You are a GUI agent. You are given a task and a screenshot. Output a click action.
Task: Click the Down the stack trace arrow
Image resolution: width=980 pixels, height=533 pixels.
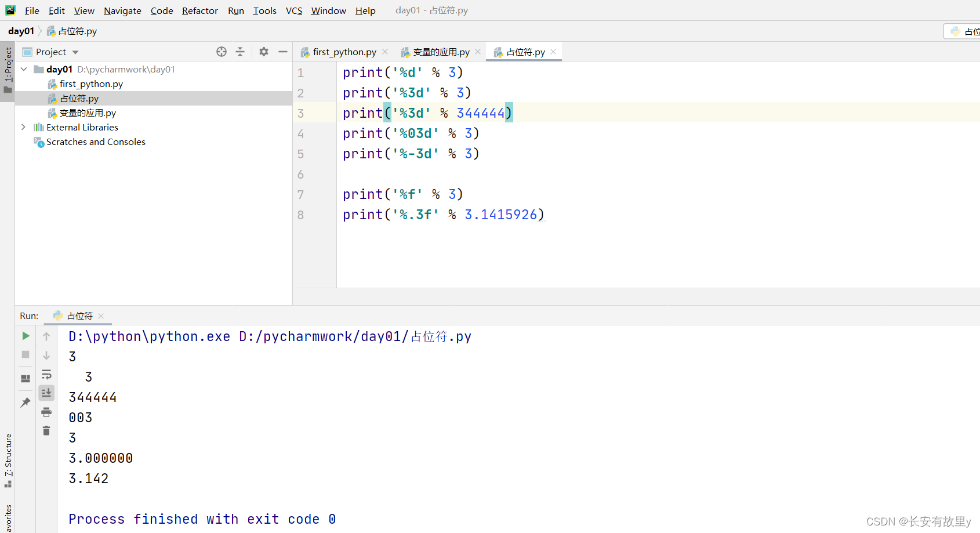point(46,355)
